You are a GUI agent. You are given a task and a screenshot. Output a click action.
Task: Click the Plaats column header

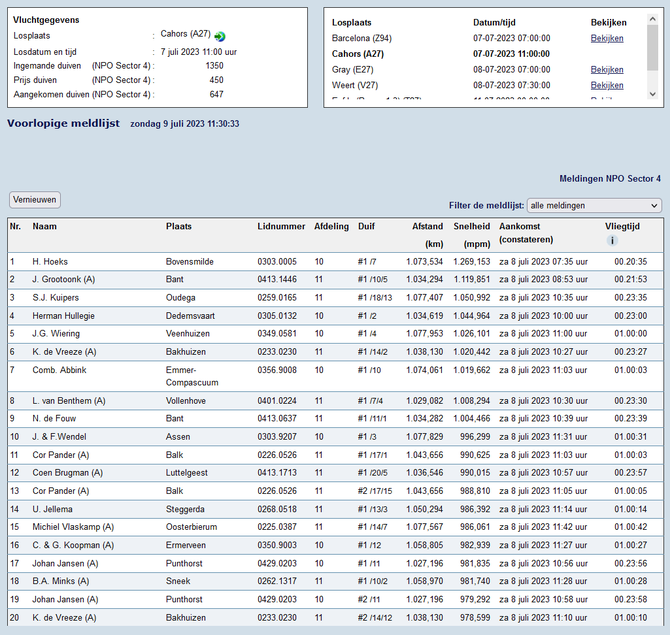(179, 226)
